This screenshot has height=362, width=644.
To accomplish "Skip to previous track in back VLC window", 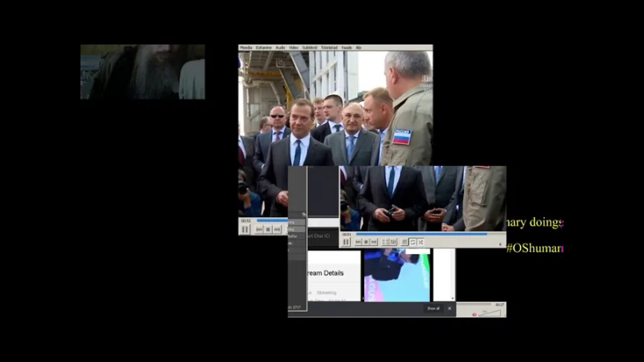I will pos(259,229).
